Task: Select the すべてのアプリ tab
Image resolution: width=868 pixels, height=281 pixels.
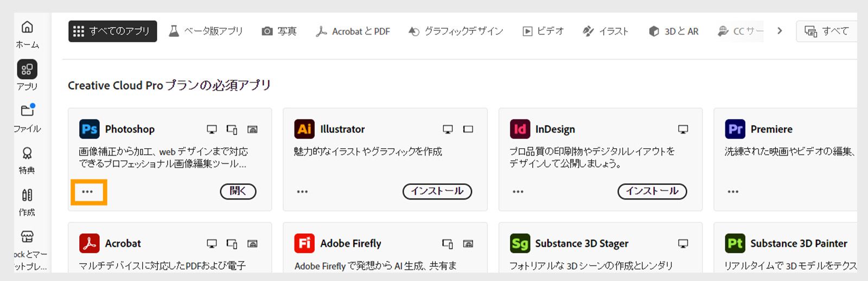Action: [x=113, y=31]
